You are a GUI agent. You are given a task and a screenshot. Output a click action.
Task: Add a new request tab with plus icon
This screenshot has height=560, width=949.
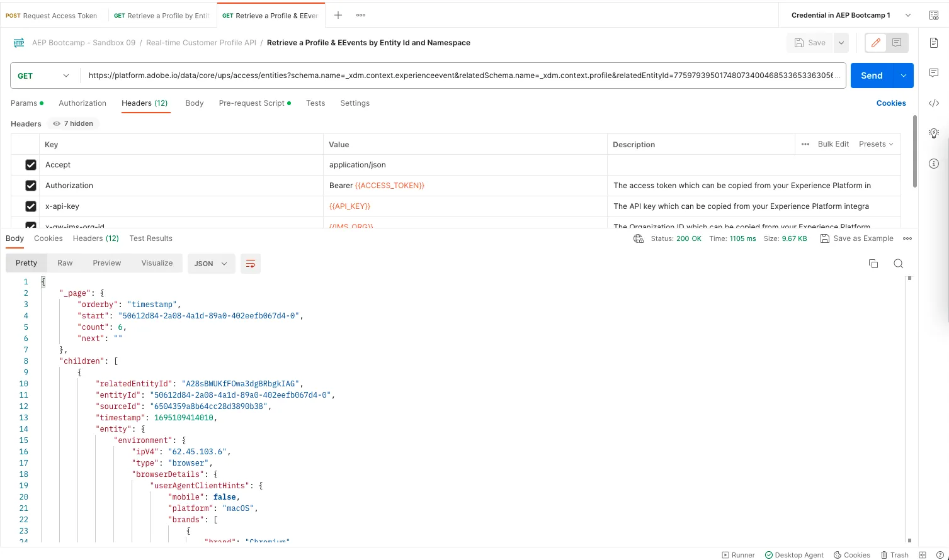tap(338, 15)
